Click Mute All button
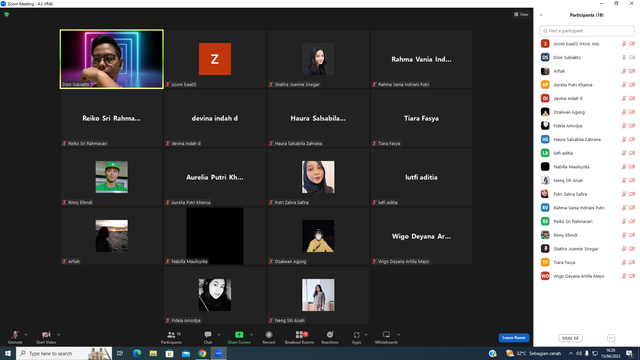This screenshot has height=360, width=640. point(570,338)
